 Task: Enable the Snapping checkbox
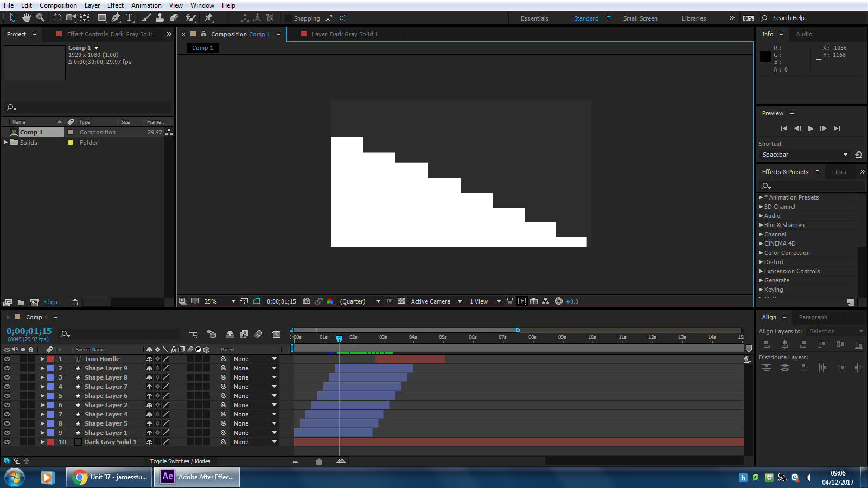click(288, 18)
